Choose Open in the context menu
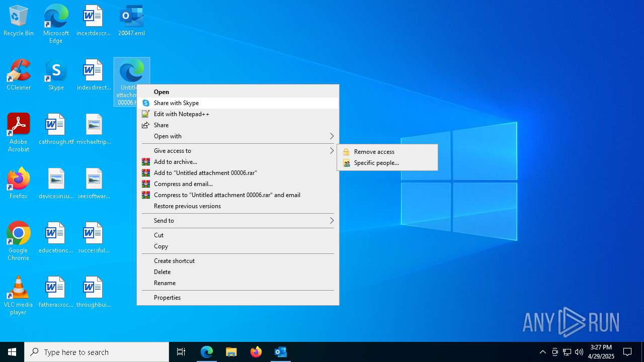Image resolution: width=644 pixels, height=362 pixels. coord(238,92)
